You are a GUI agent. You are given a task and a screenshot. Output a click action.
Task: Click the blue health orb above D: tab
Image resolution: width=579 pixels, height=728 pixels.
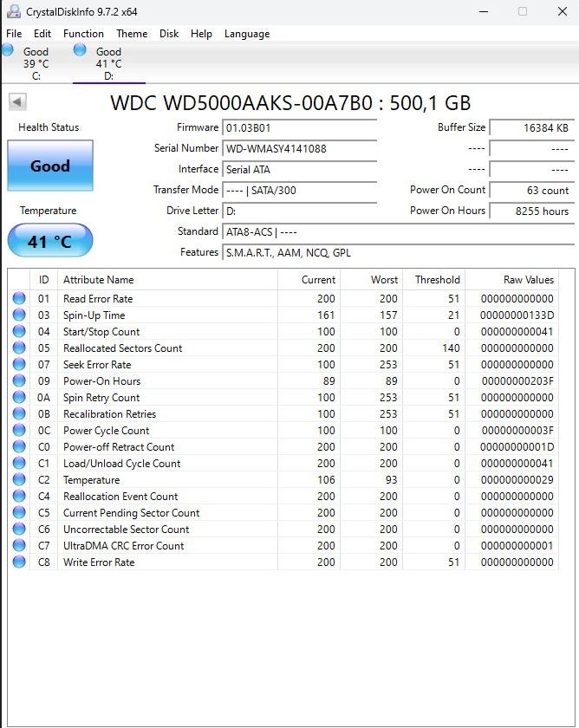pyautogui.click(x=80, y=49)
